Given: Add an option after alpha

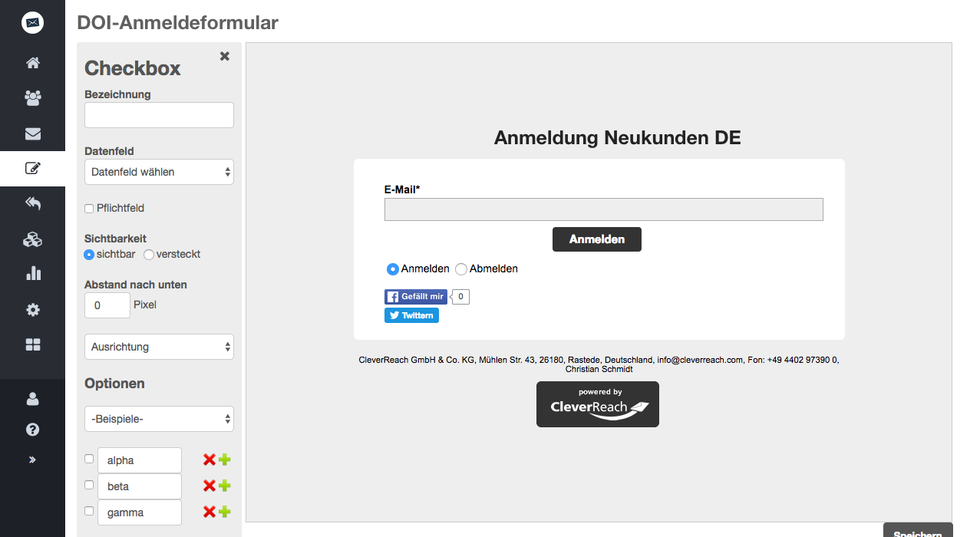Looking at the screenshot, I should click(224, 460).
